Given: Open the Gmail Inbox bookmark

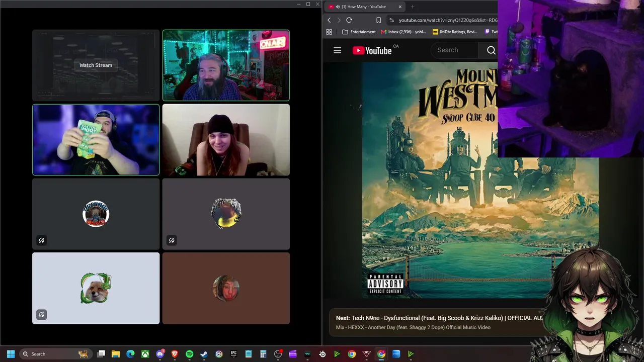Looking at the screenshot, I should (x=404, y=32).
